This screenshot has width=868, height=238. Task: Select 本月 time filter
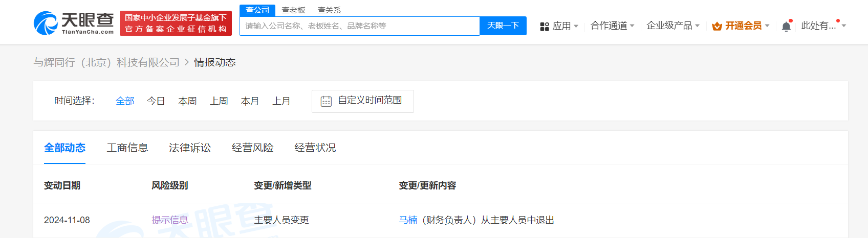tap(250, 101)
